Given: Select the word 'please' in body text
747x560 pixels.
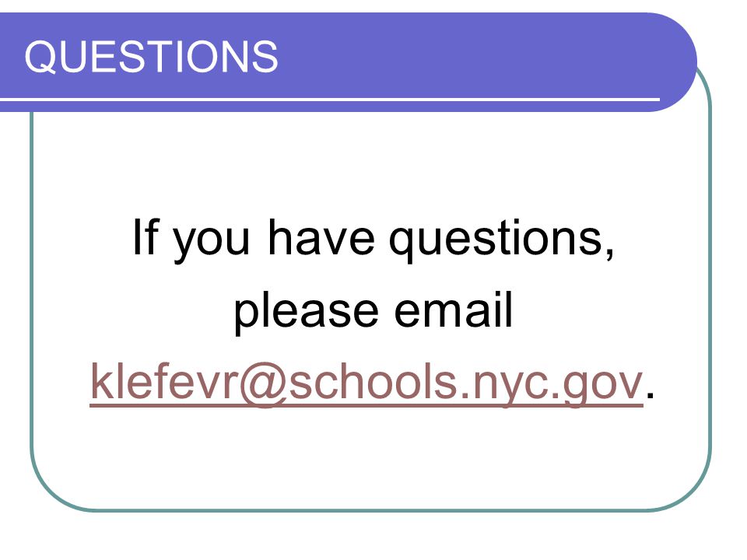Looking at the screenshot, I should pyautogui.click(x=306, y=313).
